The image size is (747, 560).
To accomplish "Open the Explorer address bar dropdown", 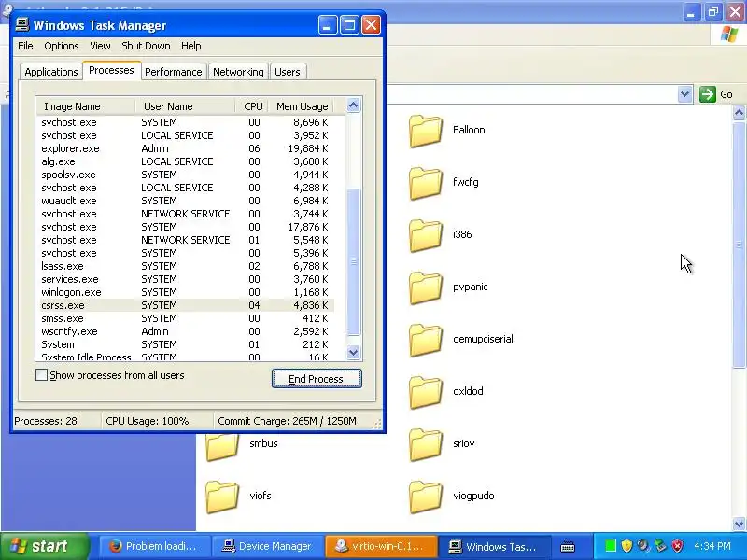I will click(684, 94).
